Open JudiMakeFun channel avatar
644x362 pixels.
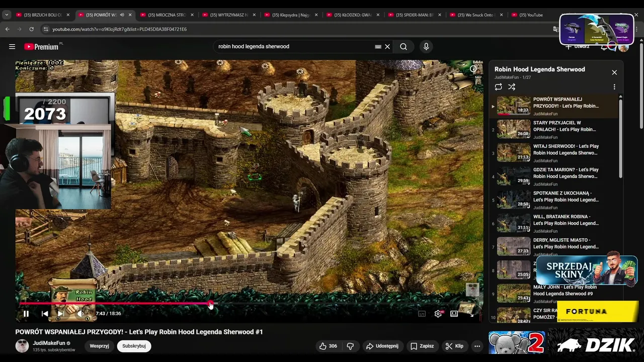(x=22, y=346)
